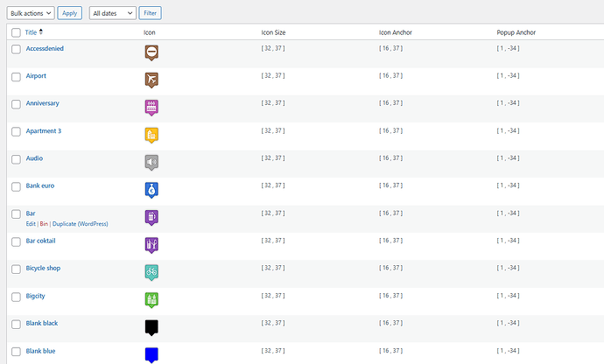Toggle the select-all checkbox in header

point(16,32)
